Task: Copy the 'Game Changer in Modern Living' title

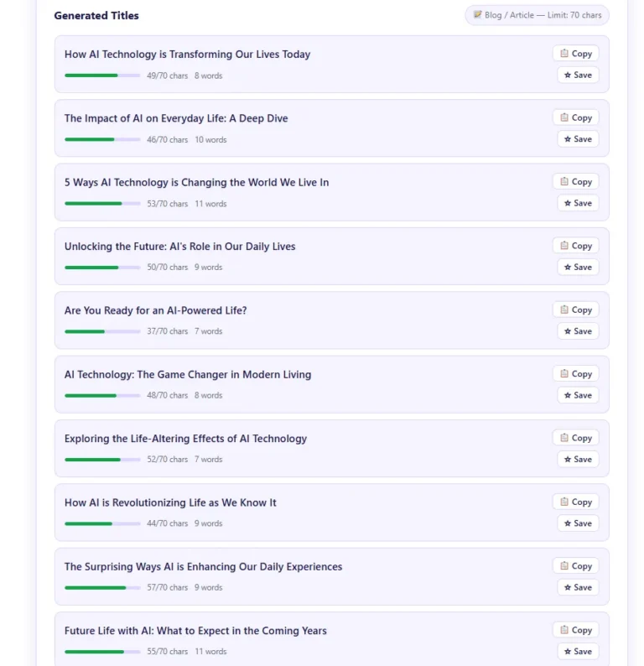Action: 575,374
